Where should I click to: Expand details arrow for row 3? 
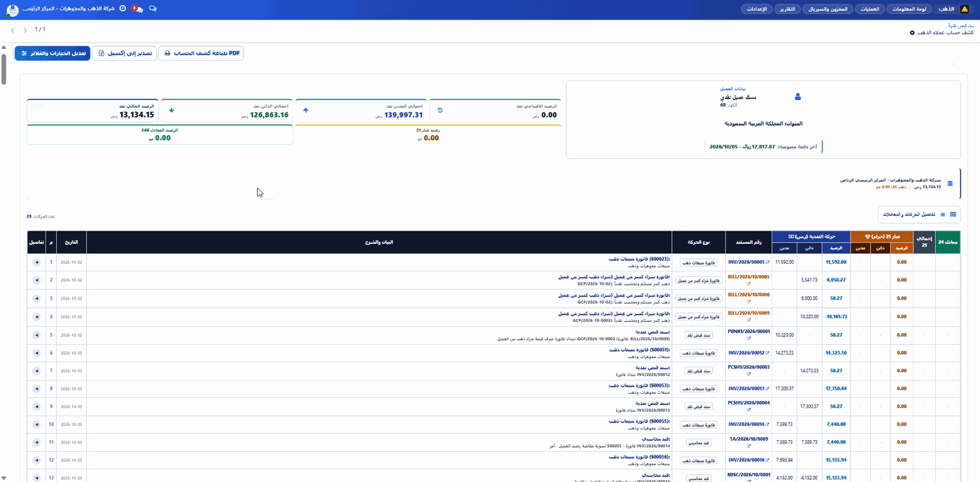pos(36,299)
